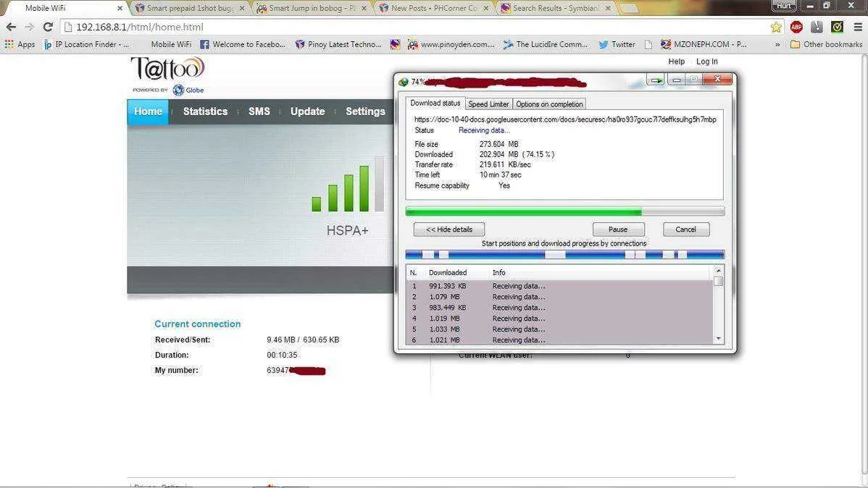Click the back navigation arrow in Chrome
This screenshot has height=488, width=868.
(x=11, y=27)
